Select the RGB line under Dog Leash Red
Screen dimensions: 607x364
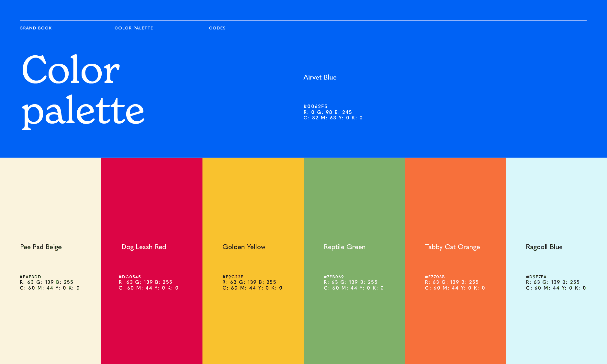[146, 282]
